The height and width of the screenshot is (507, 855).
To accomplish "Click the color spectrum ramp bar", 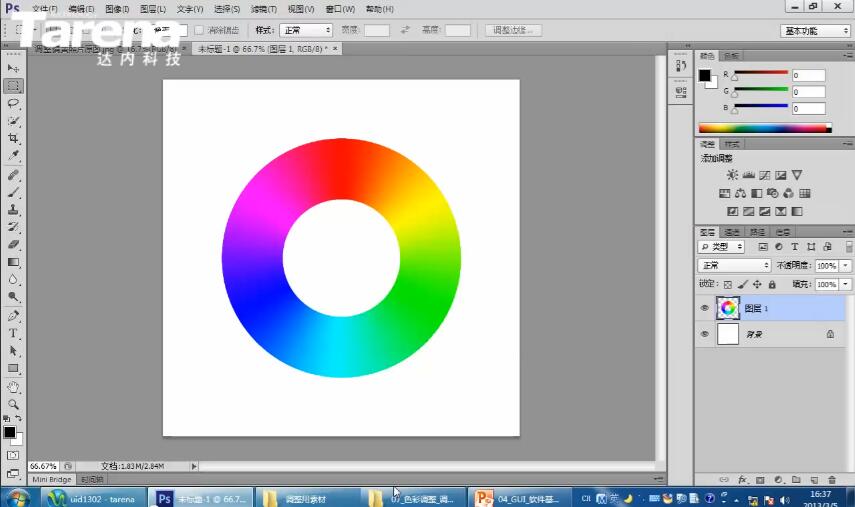I will [765, 128].
